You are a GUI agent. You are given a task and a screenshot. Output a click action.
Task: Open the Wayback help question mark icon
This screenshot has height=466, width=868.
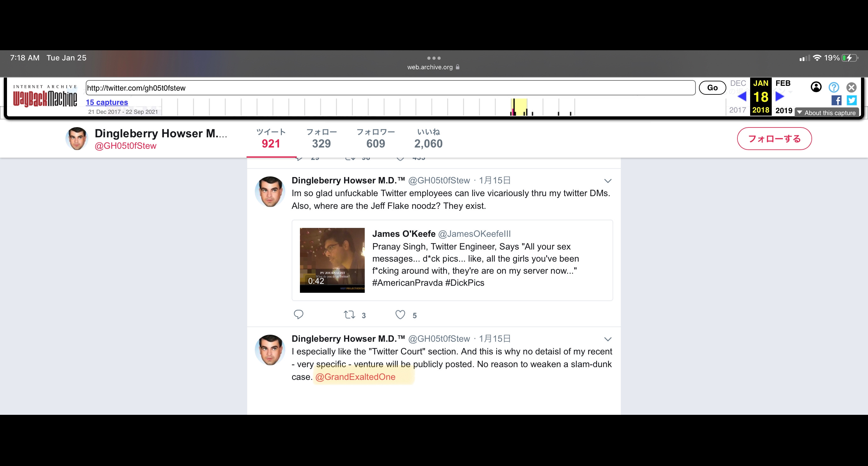point(834,87)
